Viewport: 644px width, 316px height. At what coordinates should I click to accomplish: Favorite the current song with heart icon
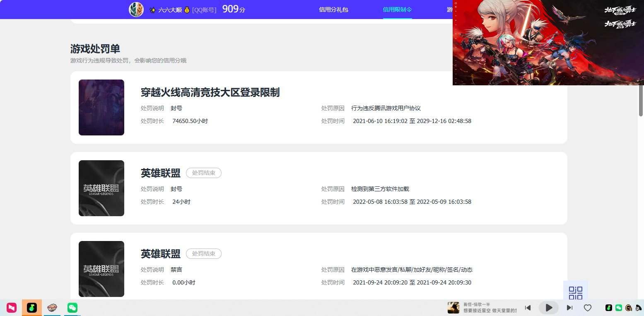point(587,308)
